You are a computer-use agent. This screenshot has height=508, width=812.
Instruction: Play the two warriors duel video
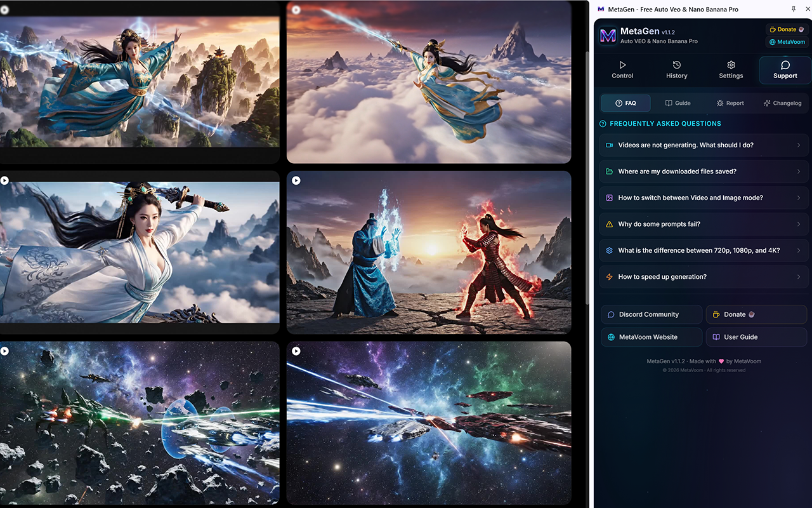296,181
